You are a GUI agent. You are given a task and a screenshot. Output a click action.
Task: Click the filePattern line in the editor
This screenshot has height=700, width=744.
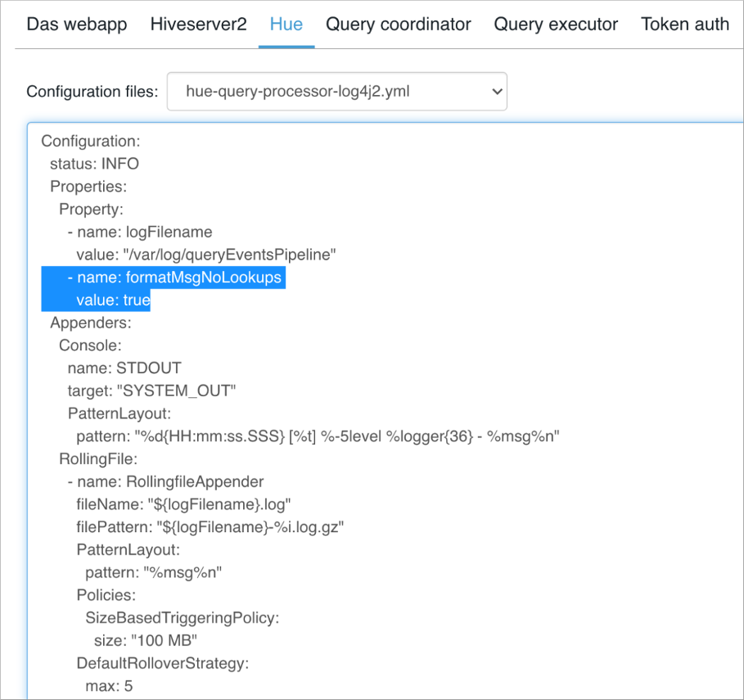coord(210,527)
